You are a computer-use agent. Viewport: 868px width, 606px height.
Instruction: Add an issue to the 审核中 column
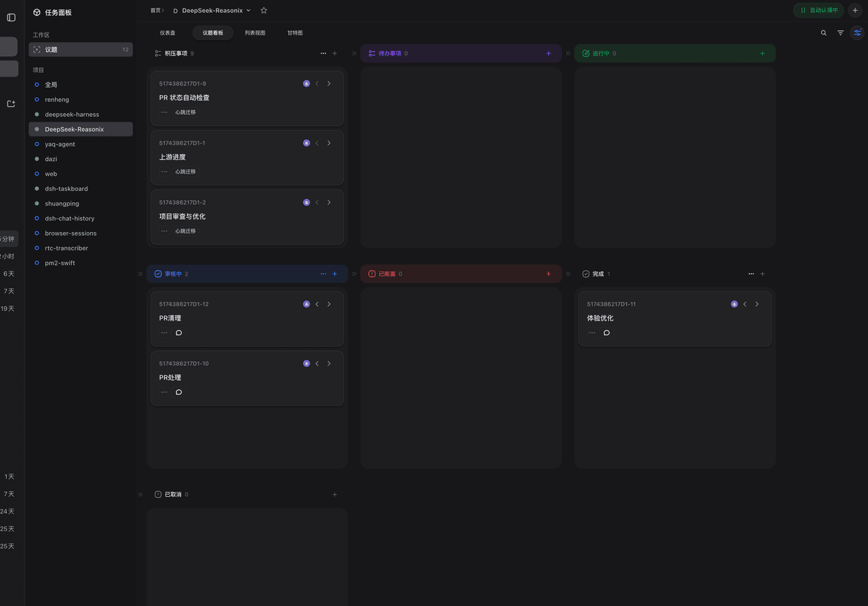(x=334, y=274)
